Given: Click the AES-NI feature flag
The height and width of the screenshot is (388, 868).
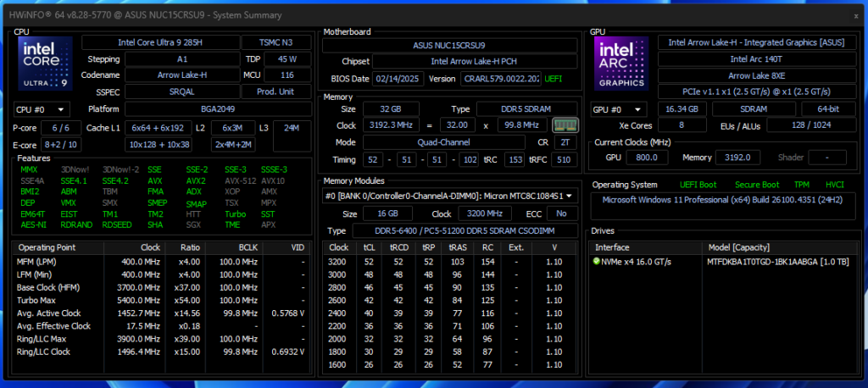Looking at the screenshot, I should [x=33, y=224].
